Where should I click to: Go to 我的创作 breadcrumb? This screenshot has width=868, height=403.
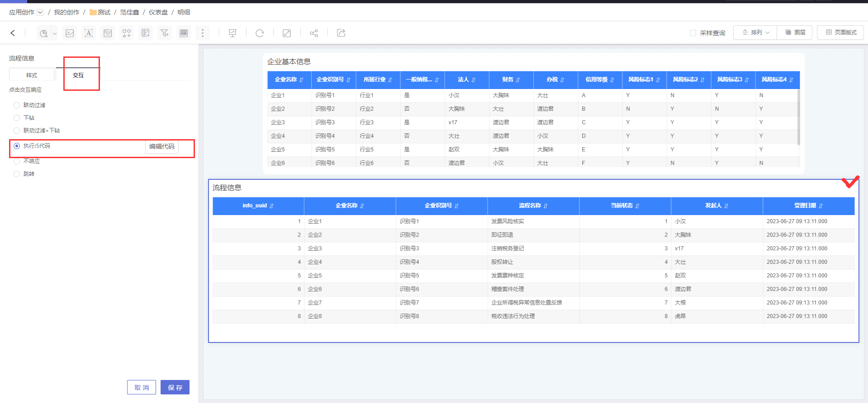coord(66,12)
